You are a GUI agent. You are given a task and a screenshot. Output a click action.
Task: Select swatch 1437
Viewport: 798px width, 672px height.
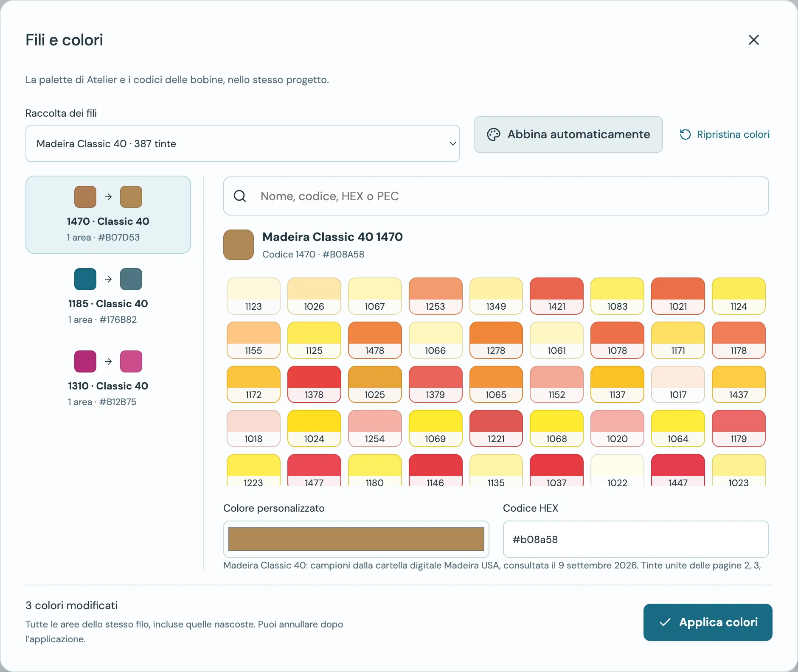(x=739, y=384)
